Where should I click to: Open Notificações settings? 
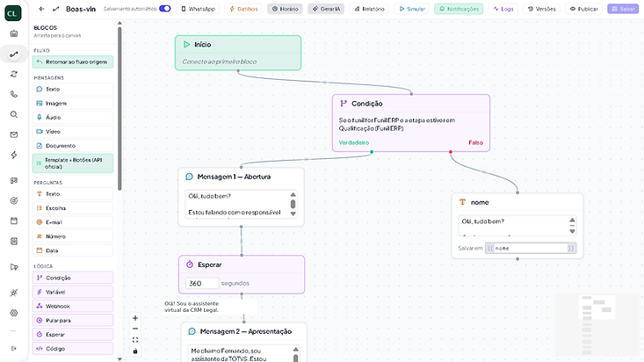point(459,9)
